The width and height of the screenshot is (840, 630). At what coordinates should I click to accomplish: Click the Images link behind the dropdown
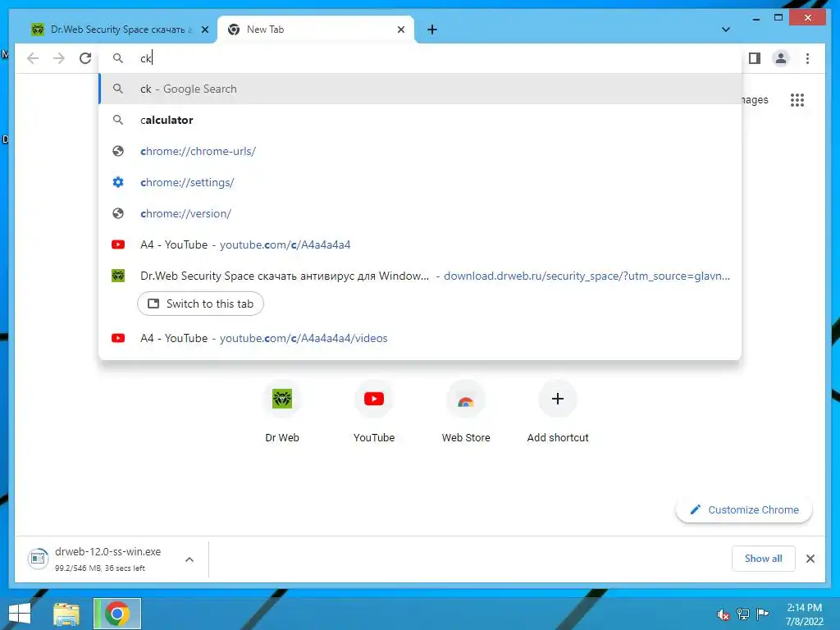(756, 99)
